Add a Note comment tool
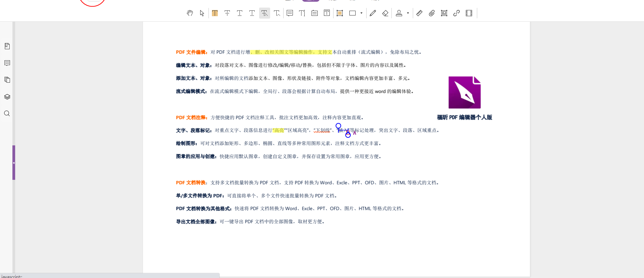Image resolution: width=644 pixels, height=278 pixels. point(290,13)
